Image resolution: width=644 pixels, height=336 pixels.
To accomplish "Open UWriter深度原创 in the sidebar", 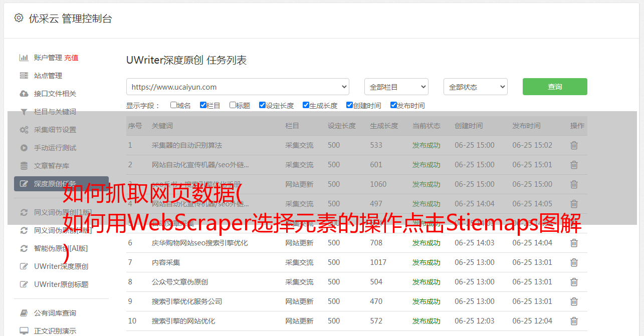I will pos(61,266).
